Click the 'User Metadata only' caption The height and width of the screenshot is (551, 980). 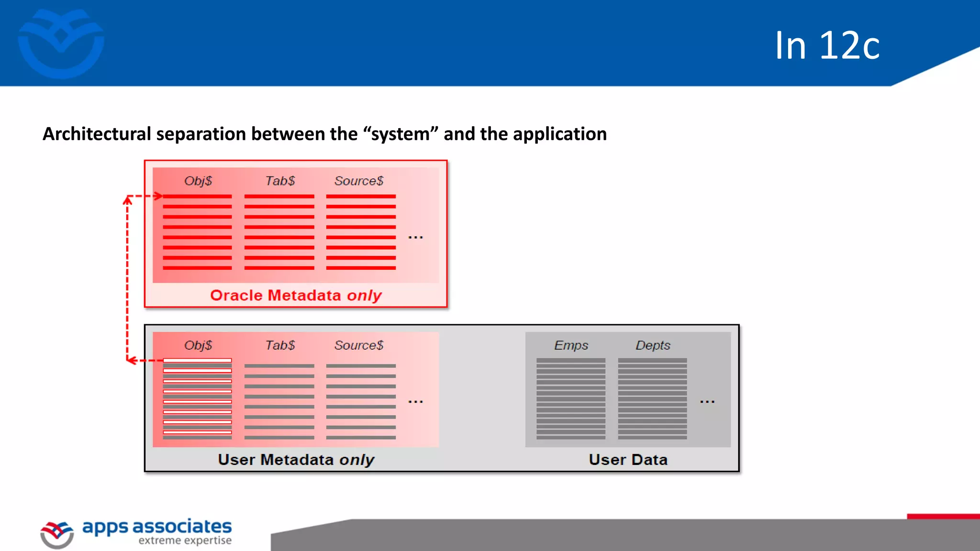296,460
